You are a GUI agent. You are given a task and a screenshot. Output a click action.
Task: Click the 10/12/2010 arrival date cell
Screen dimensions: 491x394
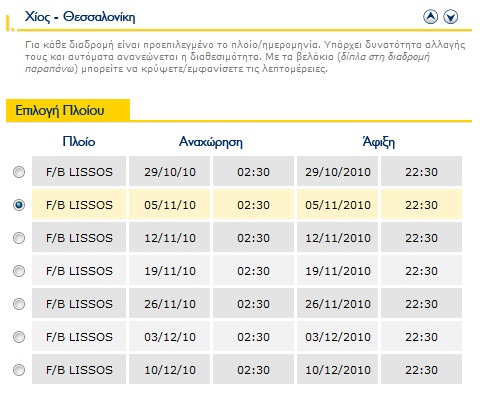337,370
